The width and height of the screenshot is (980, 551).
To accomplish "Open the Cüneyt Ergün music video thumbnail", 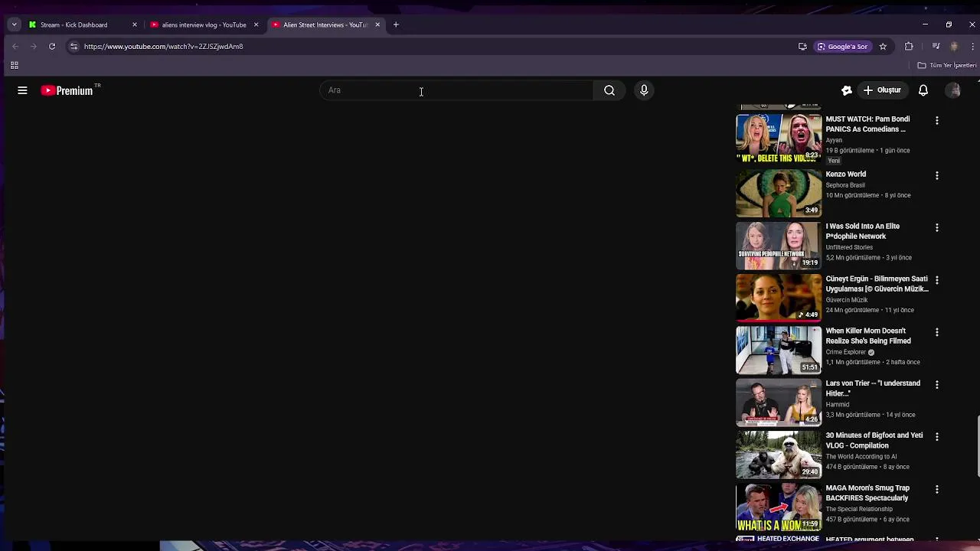I will point(779,298).
